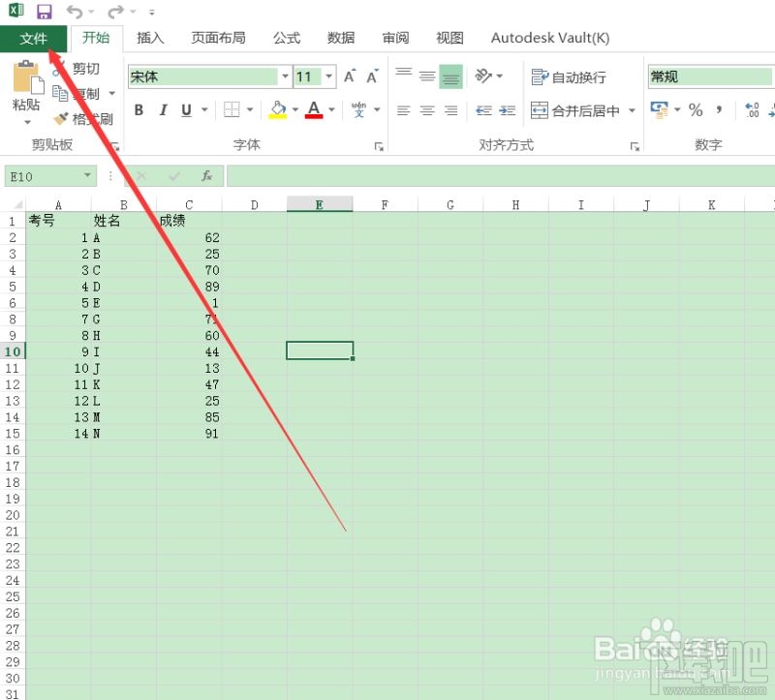
Task: Click the 复制 (Copy) icon
Action: pos(59,93)
